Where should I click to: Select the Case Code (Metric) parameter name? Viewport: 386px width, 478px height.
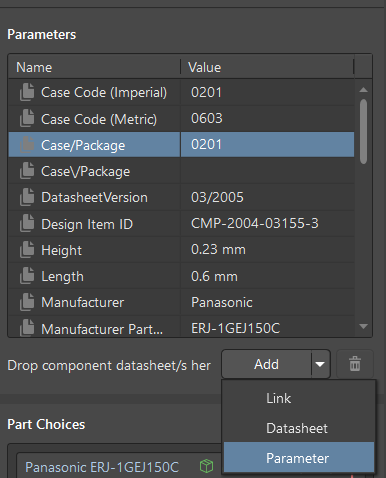[99, 119]
